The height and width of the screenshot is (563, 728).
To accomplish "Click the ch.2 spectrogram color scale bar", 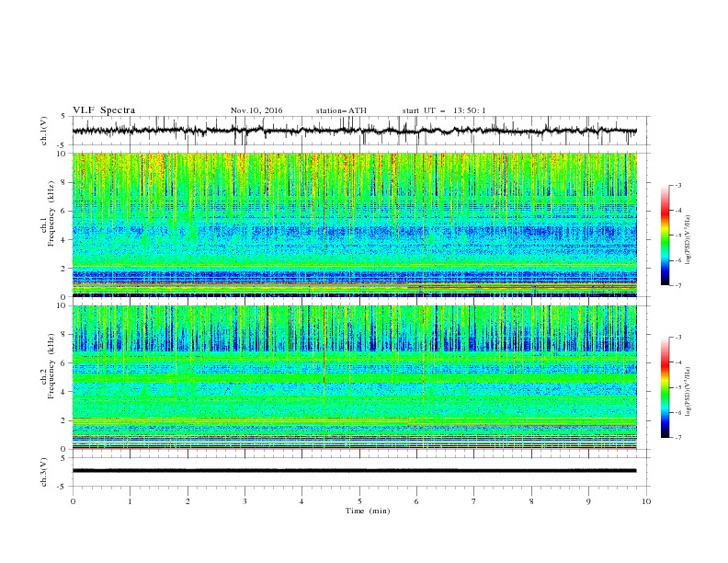I will [x=665, y=387].
